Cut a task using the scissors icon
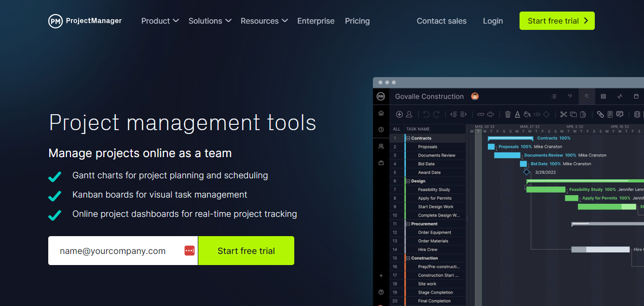This screenshot has height=306, width=644. (563, 114)
